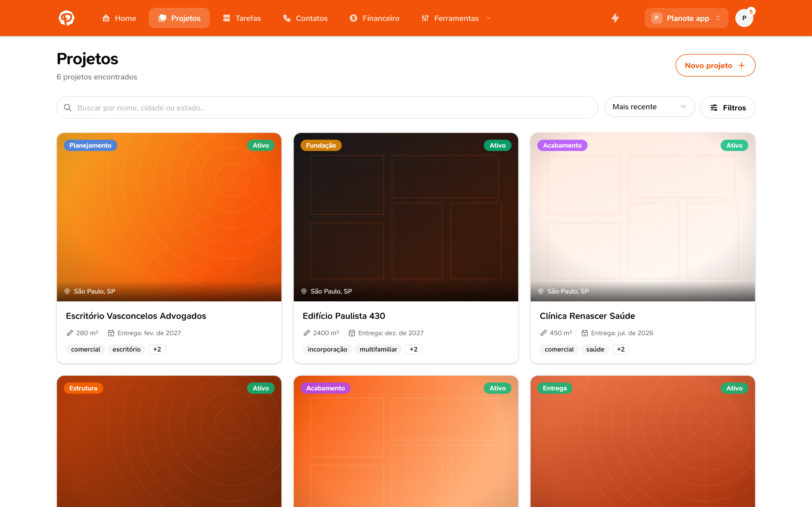Click the Planote logo icon
The height and width of the screenshot is (507, 812).
tap(67, 18)
